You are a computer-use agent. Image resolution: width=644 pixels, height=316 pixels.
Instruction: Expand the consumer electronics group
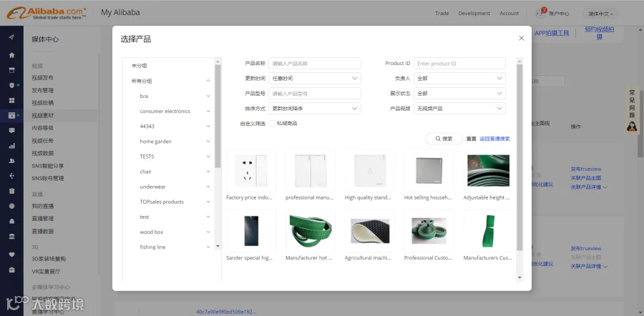208,112
